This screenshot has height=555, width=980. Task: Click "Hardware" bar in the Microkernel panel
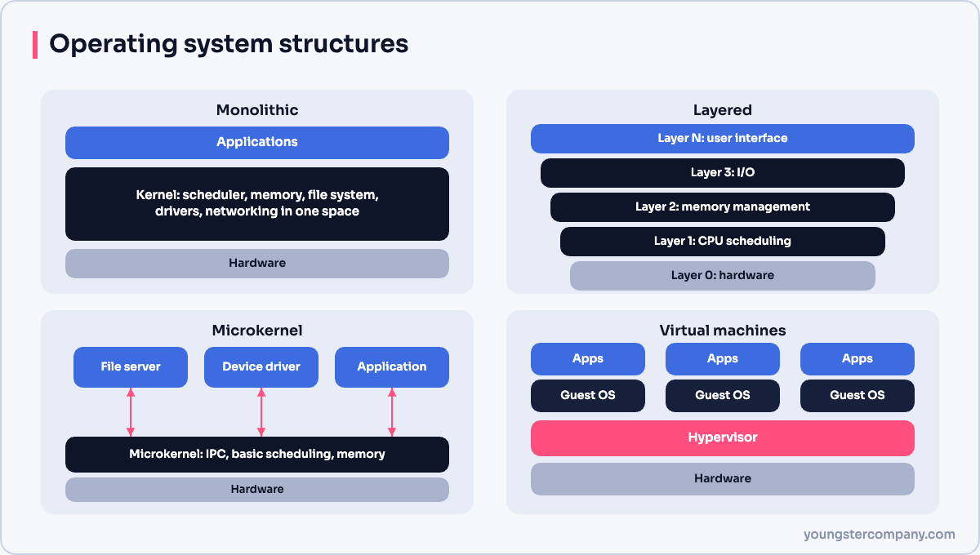coord(257,490)
